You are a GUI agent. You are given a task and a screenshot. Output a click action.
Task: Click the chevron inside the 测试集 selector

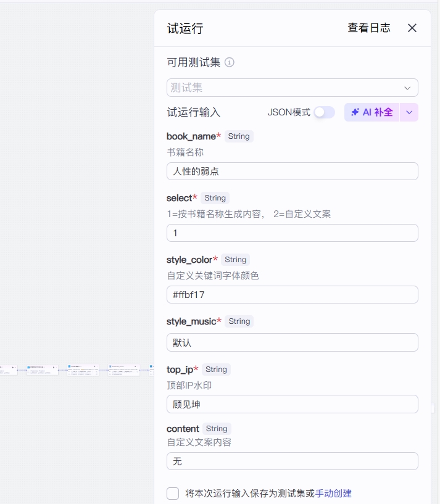point(407,88)
